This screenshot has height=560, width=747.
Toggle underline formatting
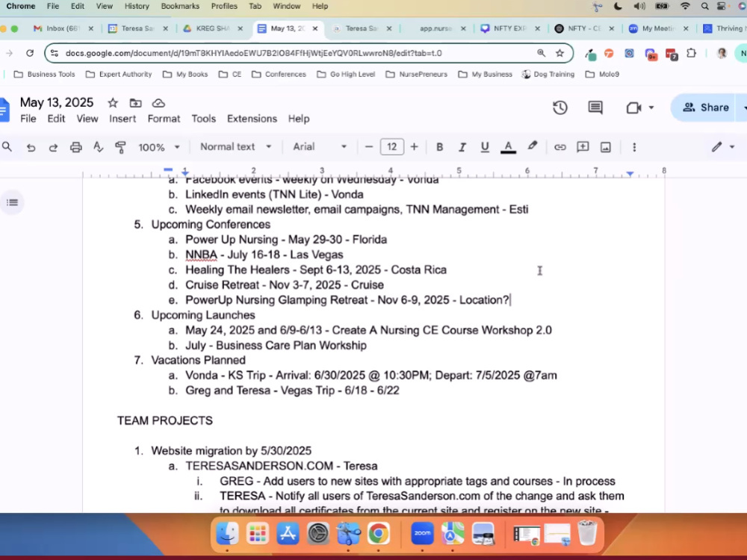(x=485, y=147)
